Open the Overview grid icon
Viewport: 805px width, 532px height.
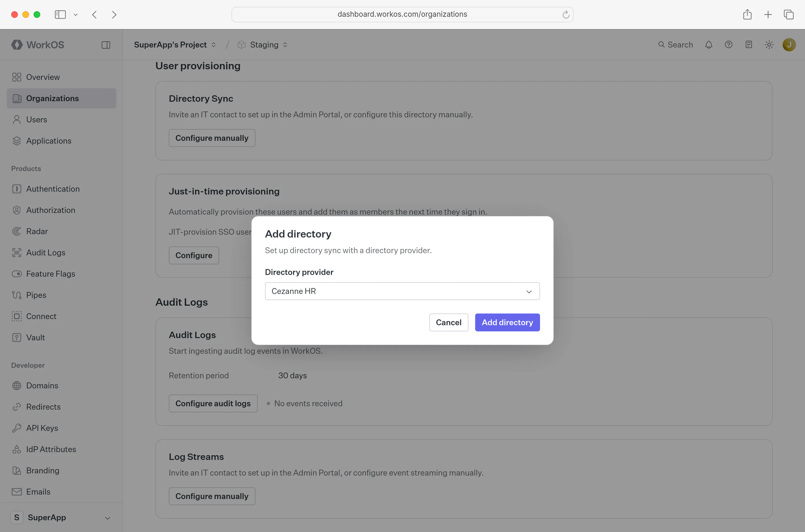click(x=16, y=77)
